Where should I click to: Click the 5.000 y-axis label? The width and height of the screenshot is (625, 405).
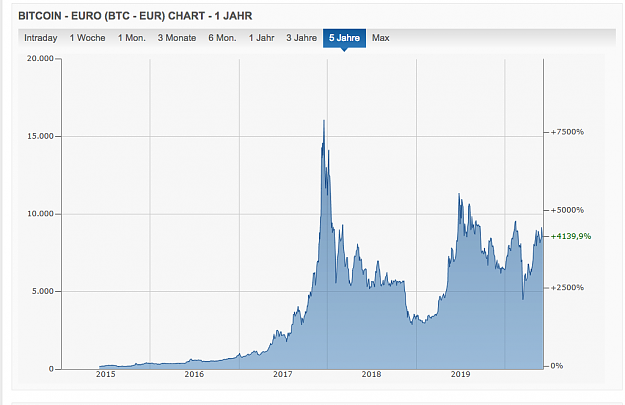[x=43, y=291]
